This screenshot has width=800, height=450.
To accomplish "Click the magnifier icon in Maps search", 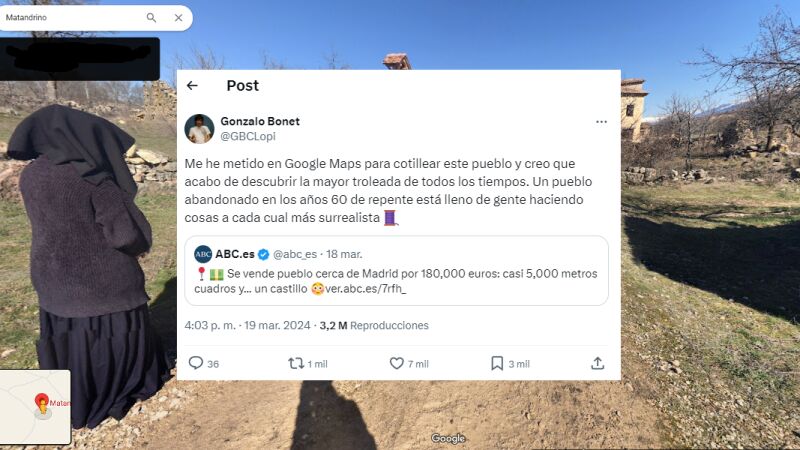I will click(152, 17).
